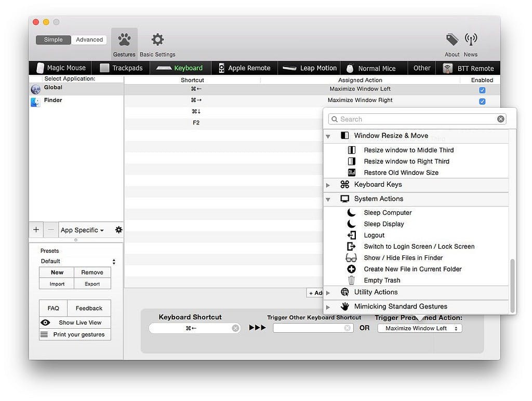
Task: Open the App Specific dropdown
Action: tap(83, 230)
